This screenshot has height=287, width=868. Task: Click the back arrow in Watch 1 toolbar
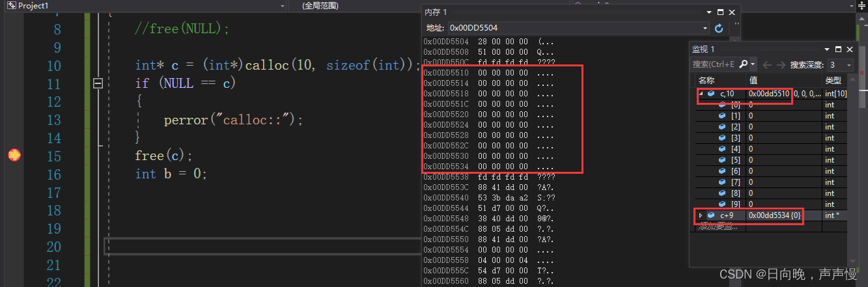766,64
